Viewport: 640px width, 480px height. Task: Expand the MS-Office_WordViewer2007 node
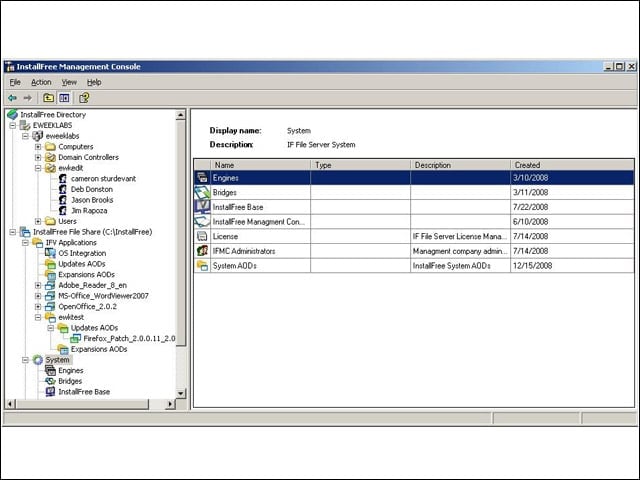pyautogui.click(x=38, y=296)
